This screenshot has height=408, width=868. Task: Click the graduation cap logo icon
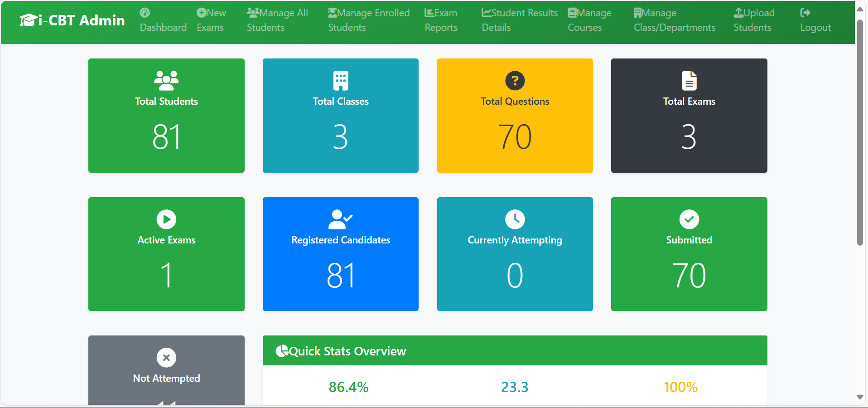coord(28,20)
